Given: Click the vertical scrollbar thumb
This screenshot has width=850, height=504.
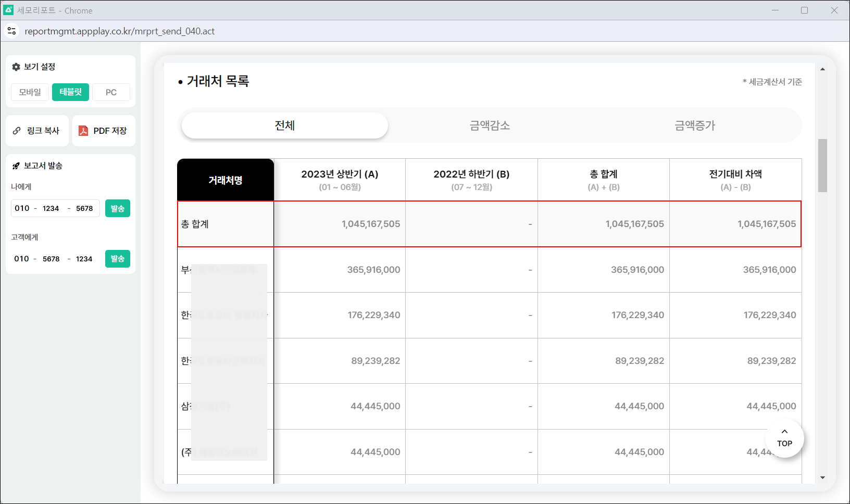Looking at the screenshot, I should coord(822,165).
